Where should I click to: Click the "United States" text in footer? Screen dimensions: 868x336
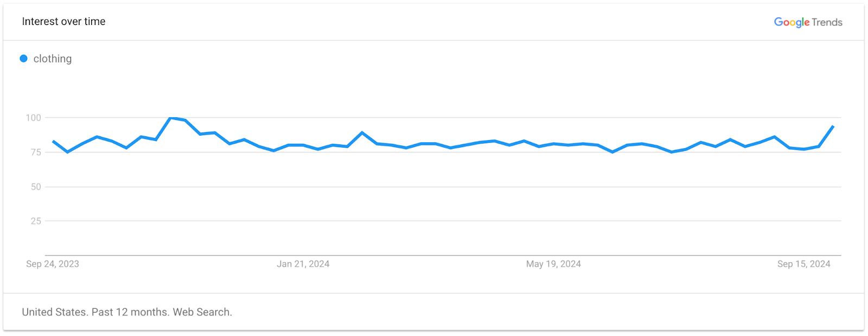pos(54,312)
